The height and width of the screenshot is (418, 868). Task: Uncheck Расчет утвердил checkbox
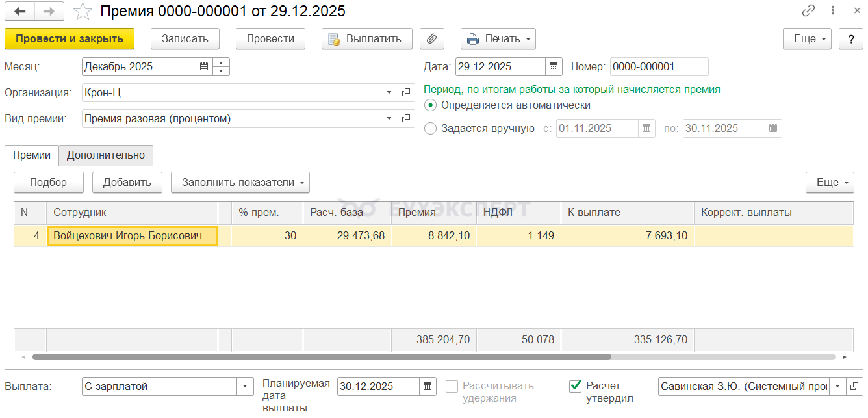575,386
